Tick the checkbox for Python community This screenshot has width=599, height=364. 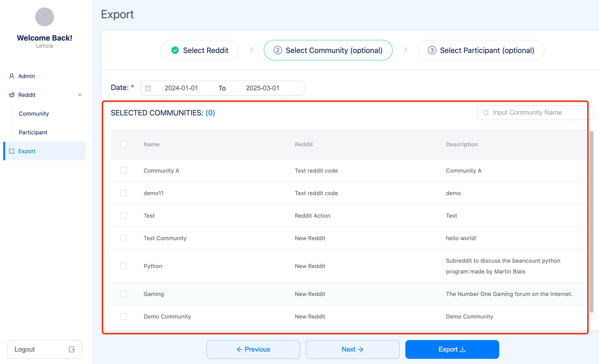point(123,266)
